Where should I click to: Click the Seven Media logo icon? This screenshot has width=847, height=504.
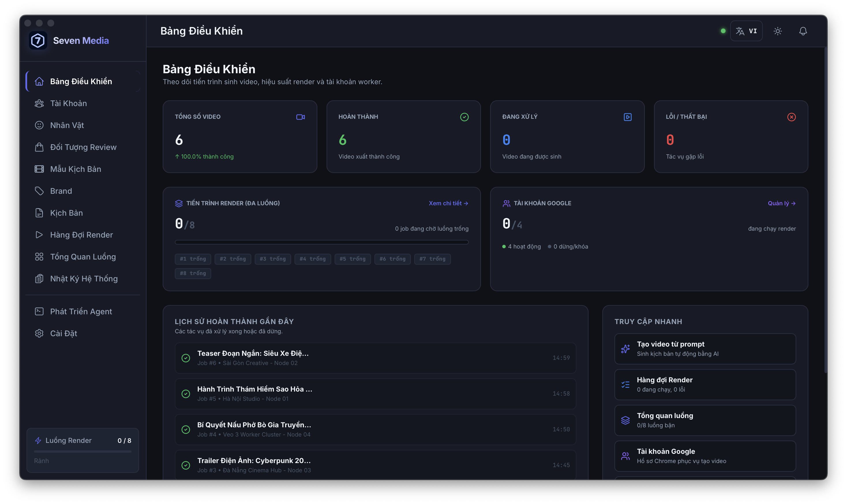point(38,41)
